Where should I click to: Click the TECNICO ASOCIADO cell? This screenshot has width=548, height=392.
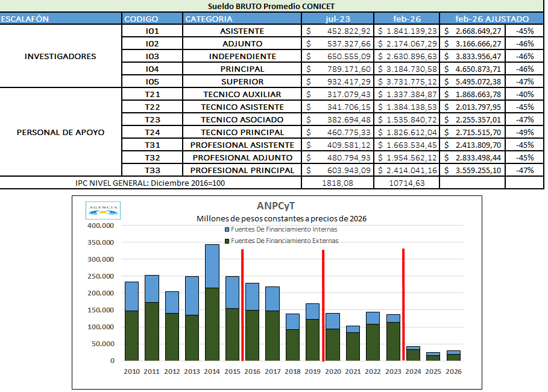click(242, 119)
